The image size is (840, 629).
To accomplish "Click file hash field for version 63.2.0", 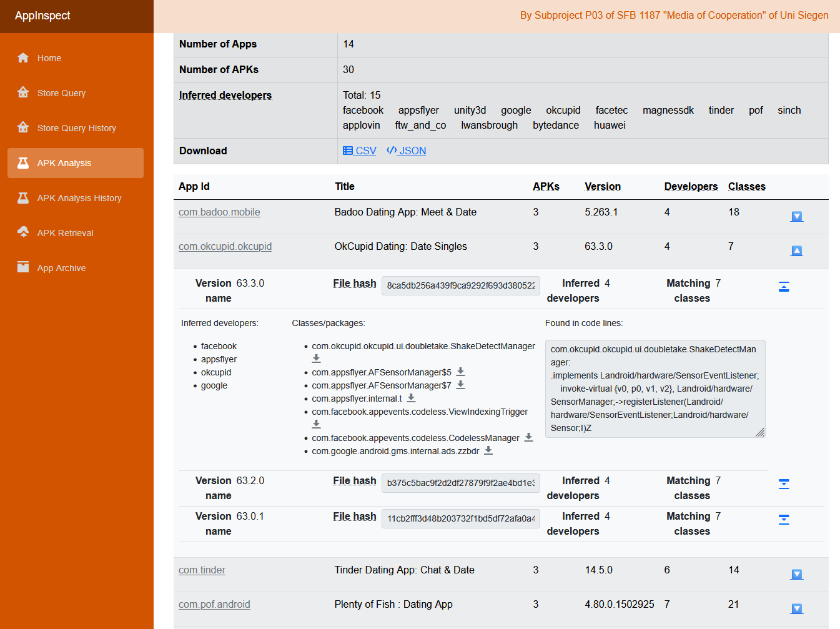I will point(461,483).
